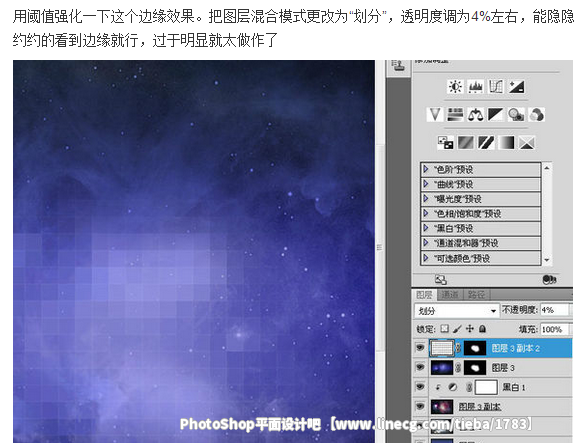Viewport: 588px width, 443px height.
Task: Click the stamp icon above the panel dock
Action: [x=399, y=66]
